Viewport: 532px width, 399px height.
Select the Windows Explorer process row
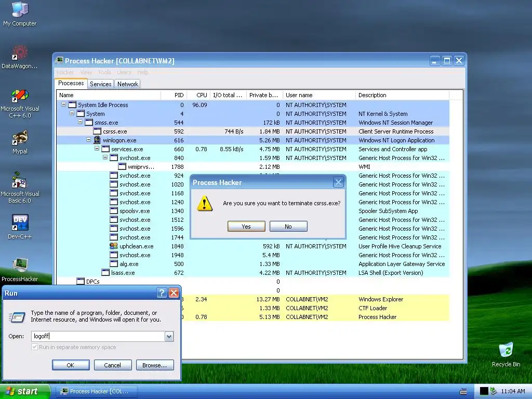click(x=315, y=299)
